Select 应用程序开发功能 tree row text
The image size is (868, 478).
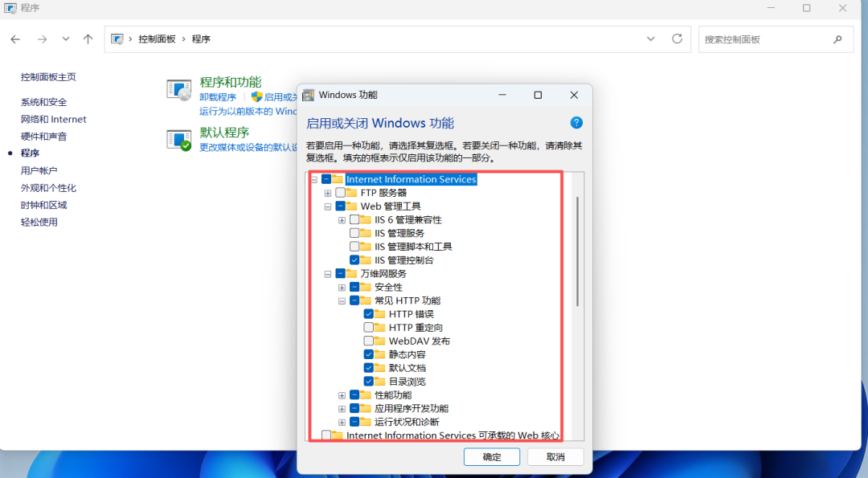pyautogui.click(x=411, y=408)
